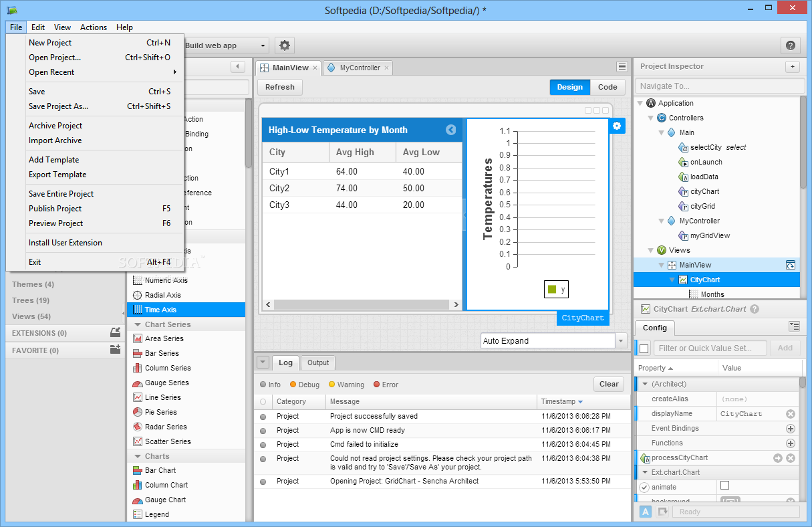Click the Refresh button
This screenshot has width=812, height=527.
point(279,87)
